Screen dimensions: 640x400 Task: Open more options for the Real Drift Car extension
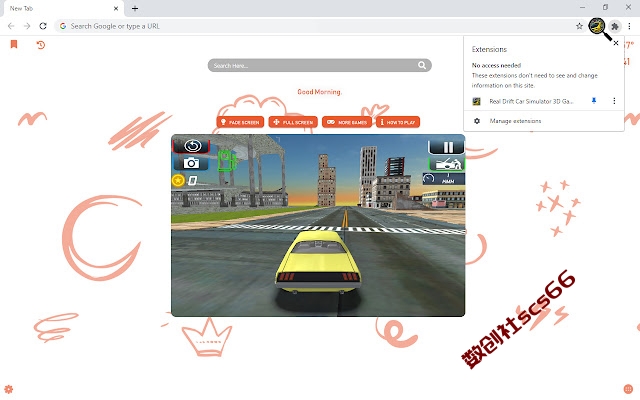pos(614,101)
